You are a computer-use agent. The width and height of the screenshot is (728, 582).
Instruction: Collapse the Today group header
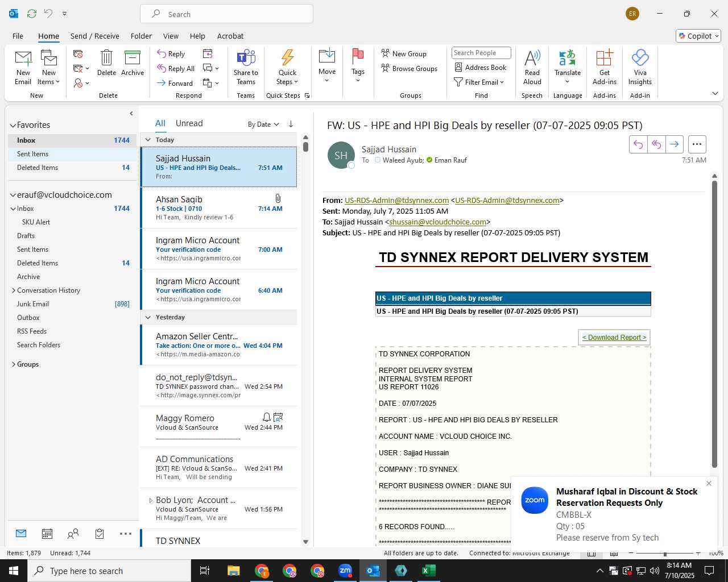click(148, 140)
